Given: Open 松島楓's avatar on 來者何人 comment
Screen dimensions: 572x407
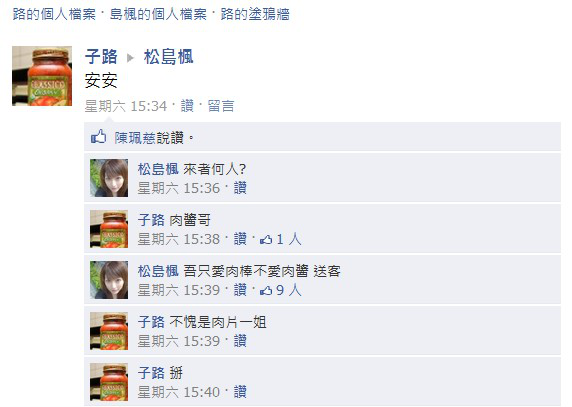Looking at the screenshot, I should [109, 178].
